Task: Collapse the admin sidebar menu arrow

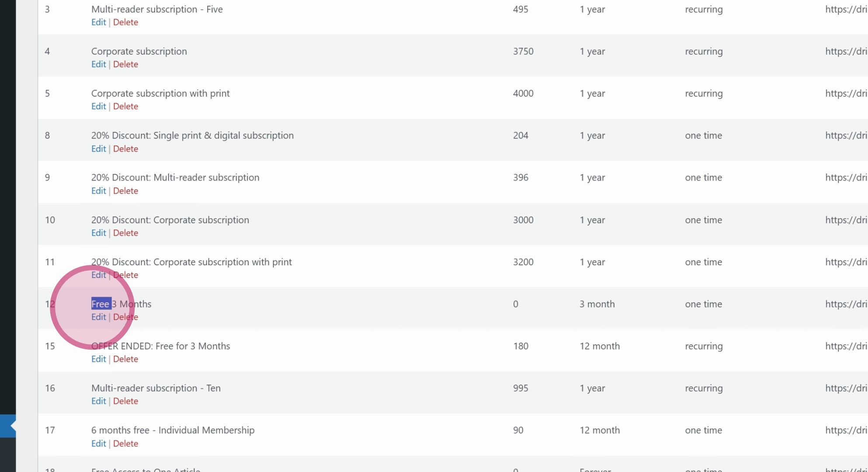Action: click(x=13, y=426)
